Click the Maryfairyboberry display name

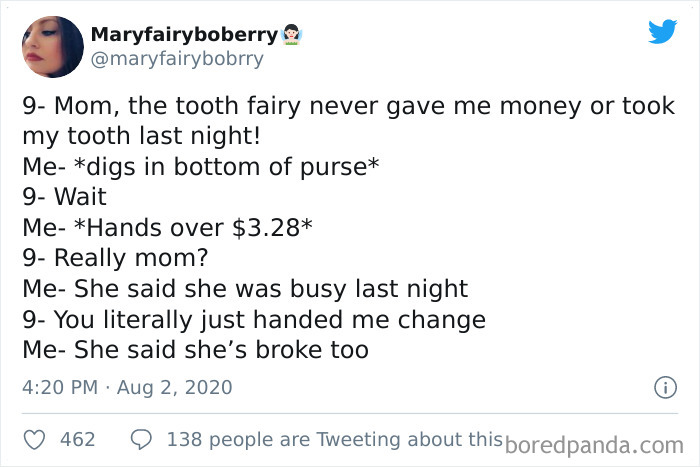point(184,35)
